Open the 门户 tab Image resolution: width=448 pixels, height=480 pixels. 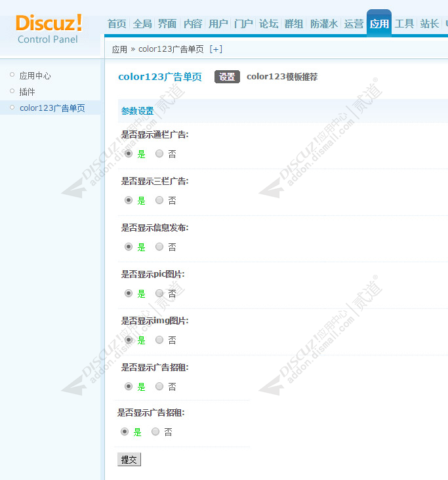click(x=243, y=24)
